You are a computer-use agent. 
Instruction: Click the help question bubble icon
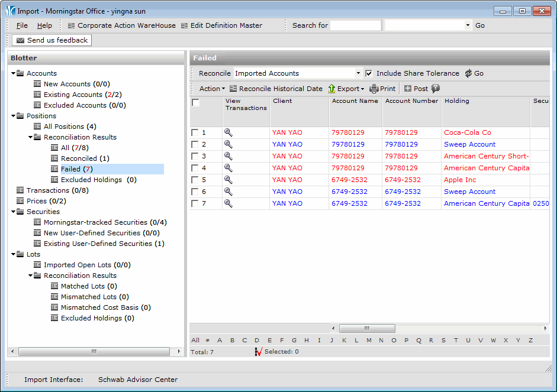pos(436,89)
